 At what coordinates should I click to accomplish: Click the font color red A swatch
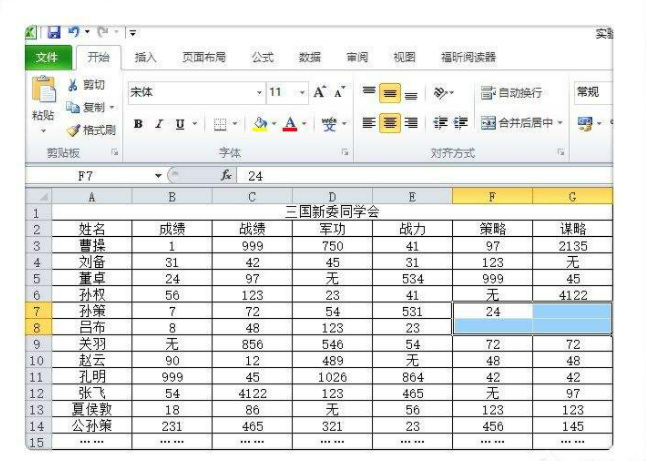coord(290,124)
